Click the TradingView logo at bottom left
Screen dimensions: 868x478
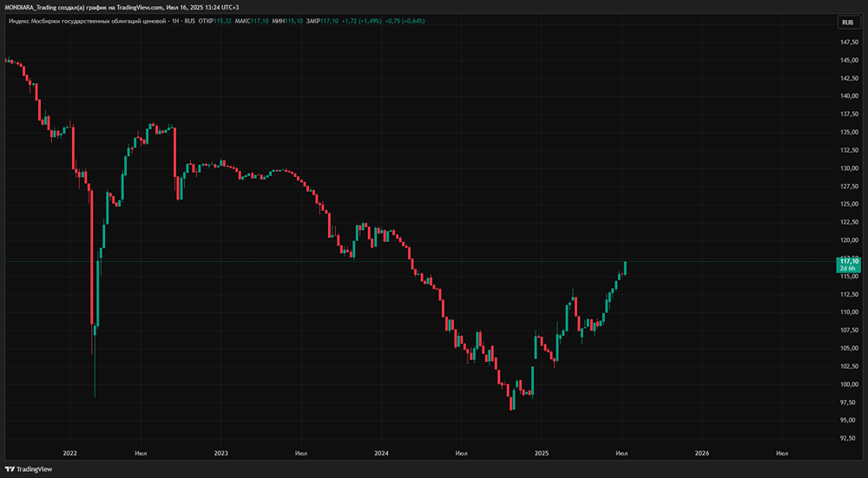(x=29, y=469)
